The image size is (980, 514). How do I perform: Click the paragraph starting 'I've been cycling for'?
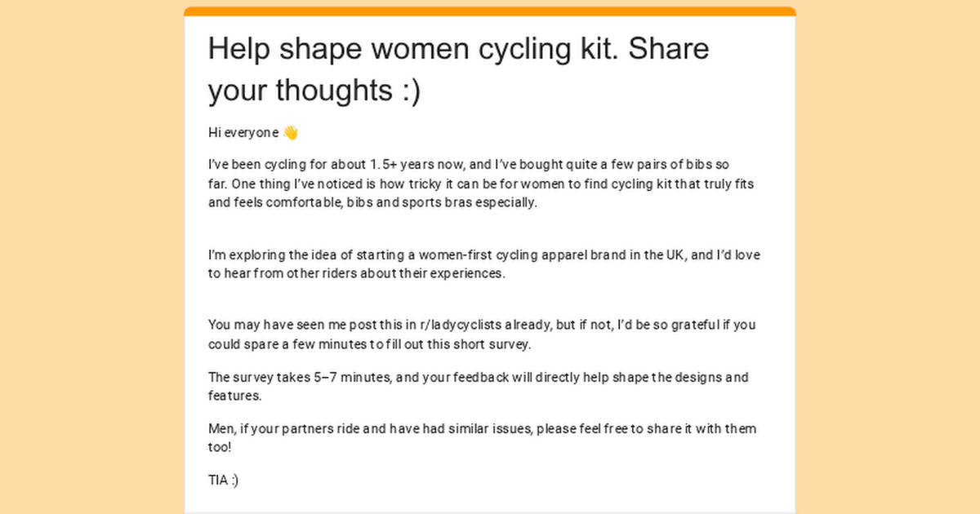coord(480,184)
